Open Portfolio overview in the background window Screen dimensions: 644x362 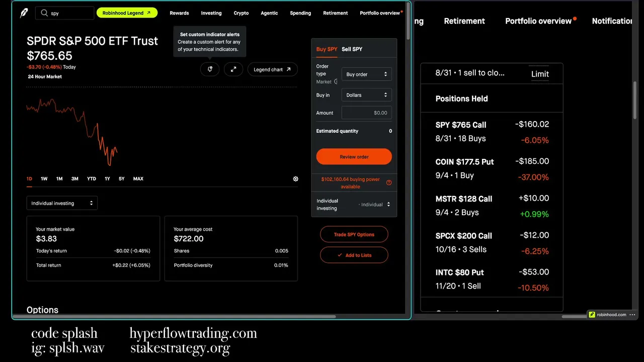[538, 21]
